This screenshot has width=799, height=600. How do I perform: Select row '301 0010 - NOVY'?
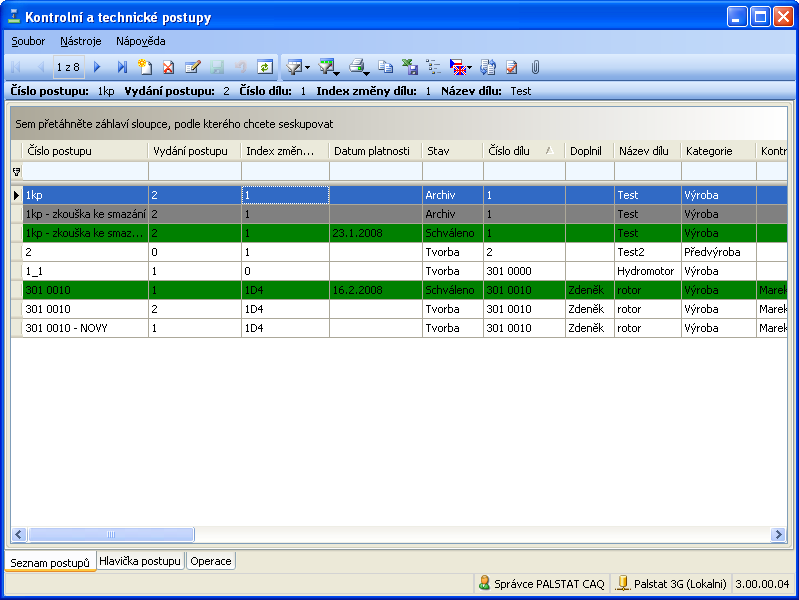tap(399, 328)
